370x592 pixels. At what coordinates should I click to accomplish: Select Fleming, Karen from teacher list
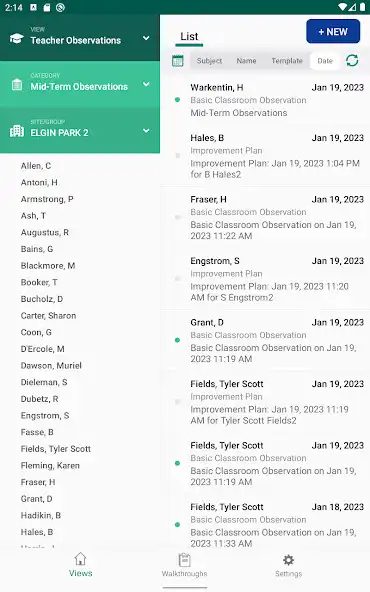pos(50,466)
